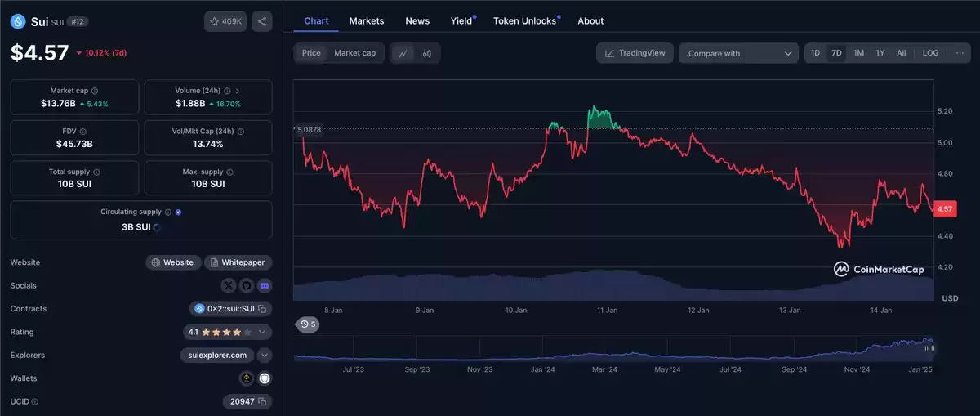Viewport: 980px width, 416px height.
Task: Open the About tab
Action: [x=590, y=20]
